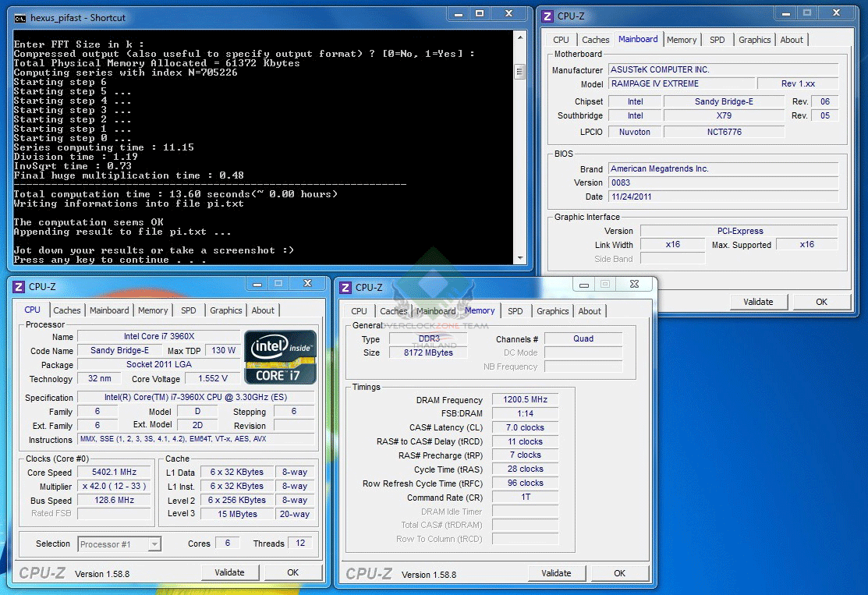Click the console scrollbar up arrow
This screenshot has height=595, width=868.
(x=520, y=37)
